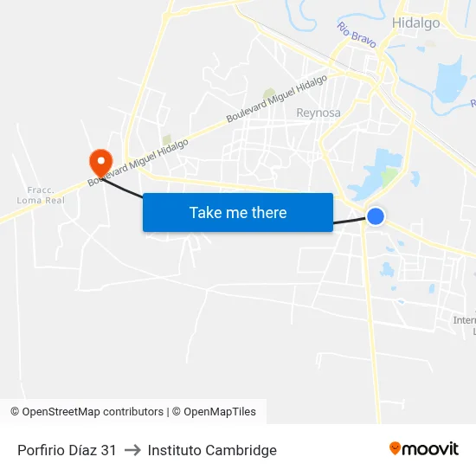Select the Instituto Cambridge destination text

[212, 450]
